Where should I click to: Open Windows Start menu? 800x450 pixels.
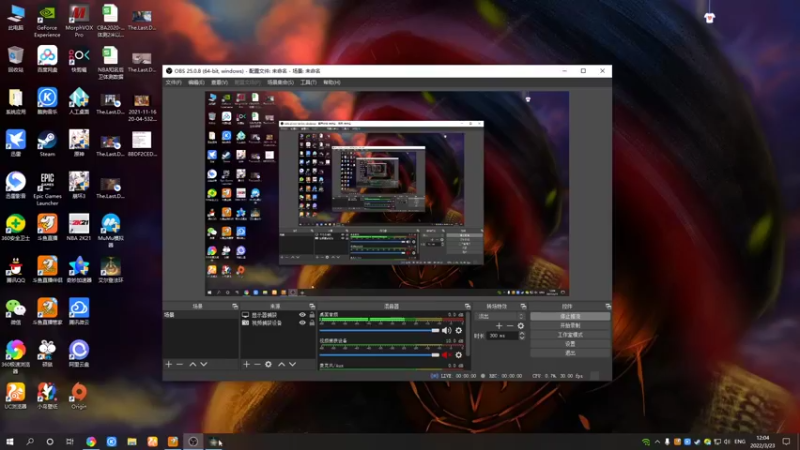(x=10, y=442)
